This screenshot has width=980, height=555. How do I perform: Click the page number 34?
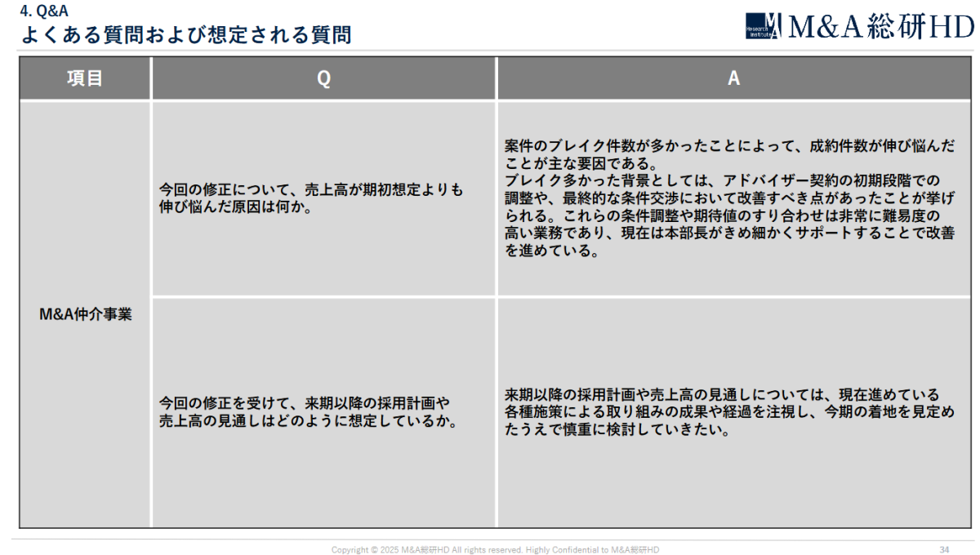click(x=944, y=549)
